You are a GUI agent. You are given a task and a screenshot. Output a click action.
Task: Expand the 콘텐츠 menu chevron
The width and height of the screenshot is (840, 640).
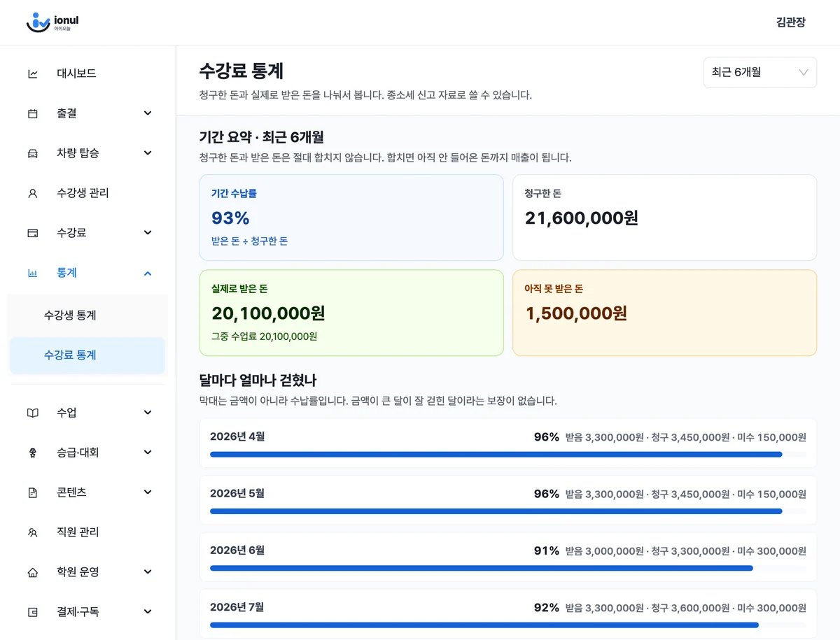(x=148, y=492)
